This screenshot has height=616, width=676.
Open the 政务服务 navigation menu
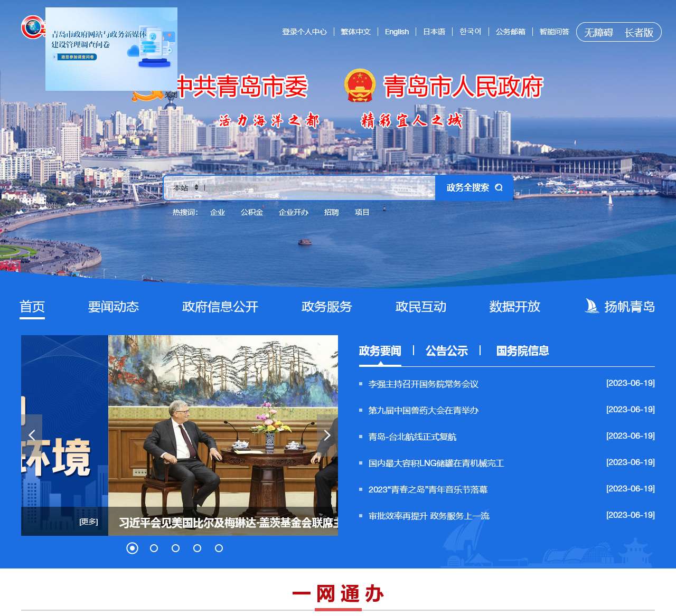[x=326, y=307]
